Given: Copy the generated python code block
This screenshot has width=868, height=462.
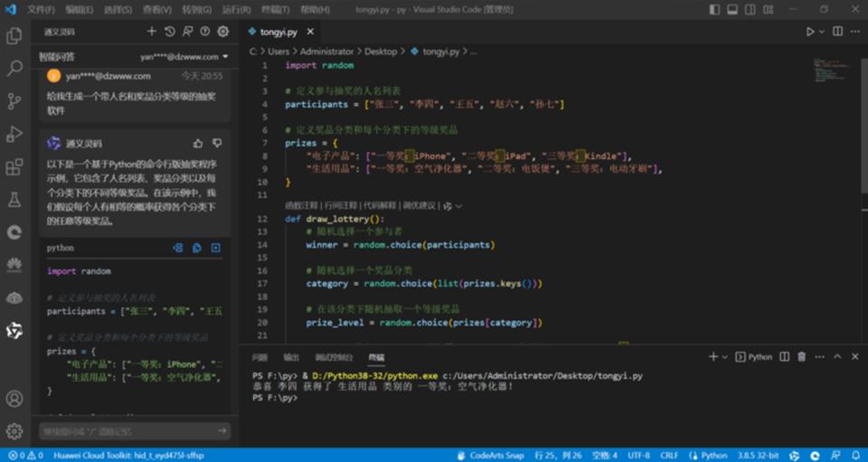Looking at the screenshot, I should pyautogui.click(x=196, y=248).
